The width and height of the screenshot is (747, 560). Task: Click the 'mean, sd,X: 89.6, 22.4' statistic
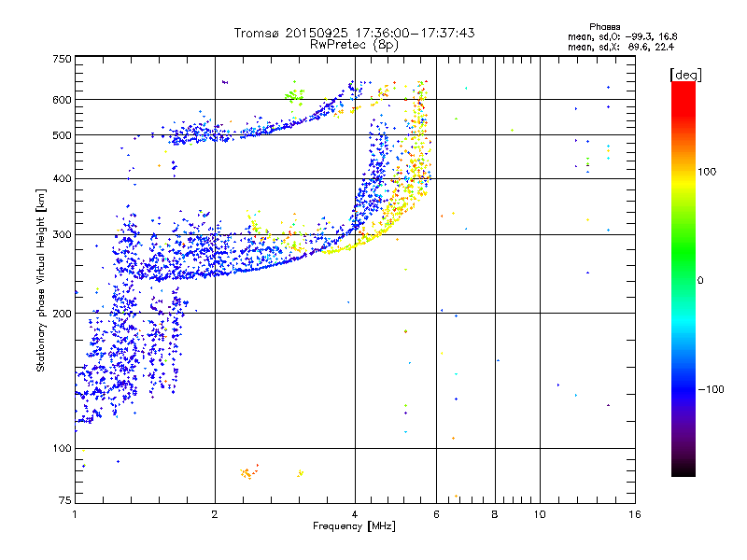pos(621,47)
